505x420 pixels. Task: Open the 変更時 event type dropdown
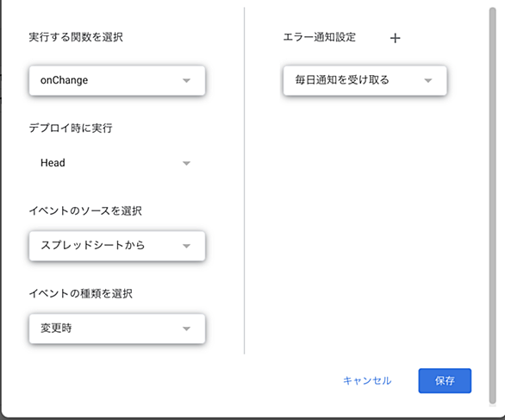[117, 329]
